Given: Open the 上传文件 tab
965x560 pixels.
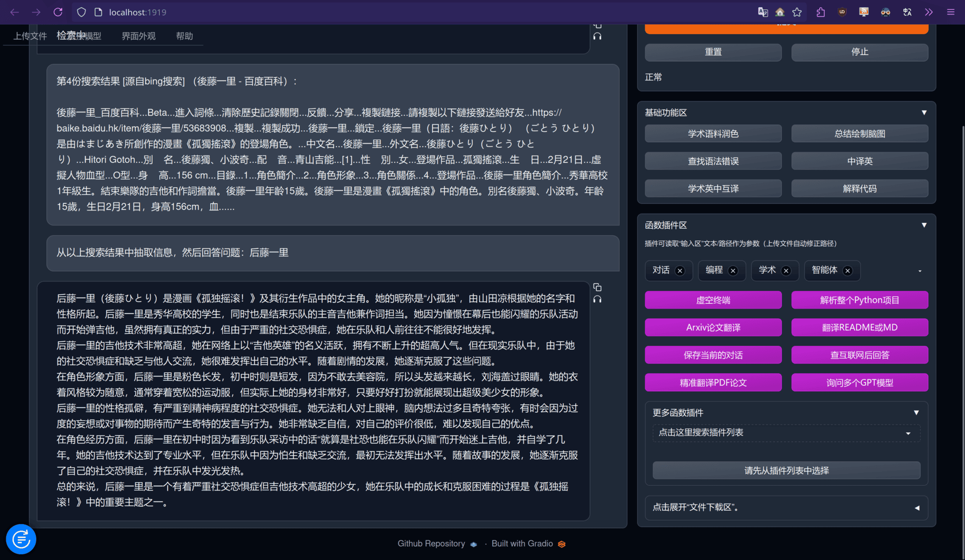Looking at the screenshot, I should tap(30, 36).
